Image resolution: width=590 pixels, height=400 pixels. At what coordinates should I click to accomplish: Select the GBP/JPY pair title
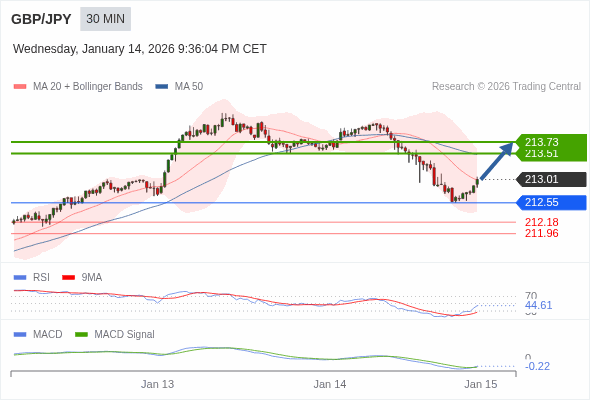(x=41, y=19)
